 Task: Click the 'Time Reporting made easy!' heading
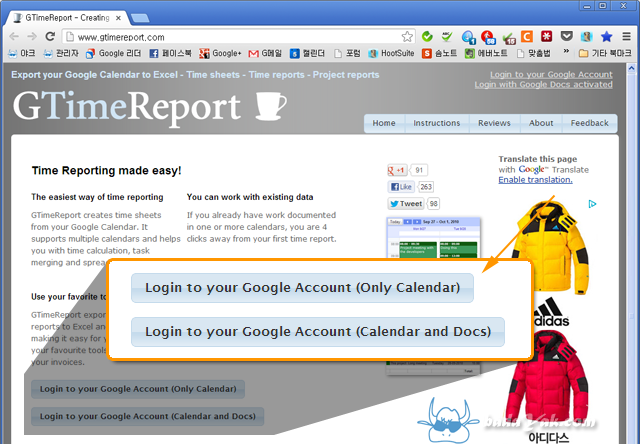(107, 170)
